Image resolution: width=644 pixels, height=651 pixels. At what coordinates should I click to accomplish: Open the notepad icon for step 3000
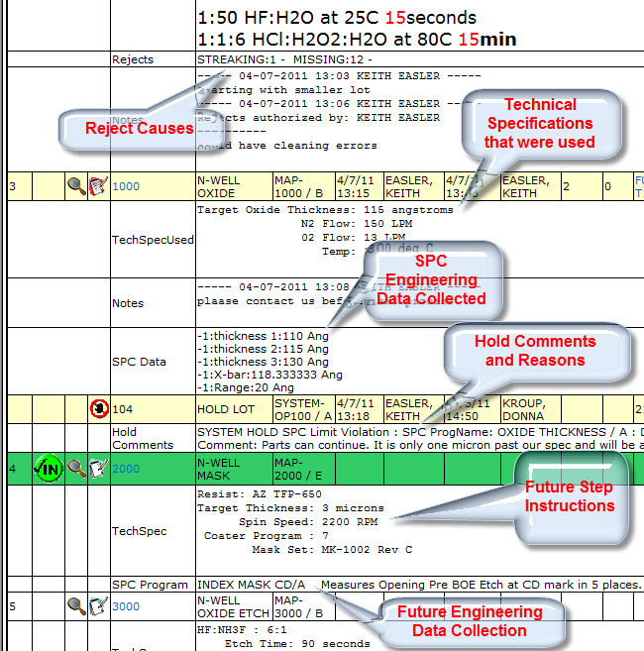pyautogui.click(x=97, y=605)
